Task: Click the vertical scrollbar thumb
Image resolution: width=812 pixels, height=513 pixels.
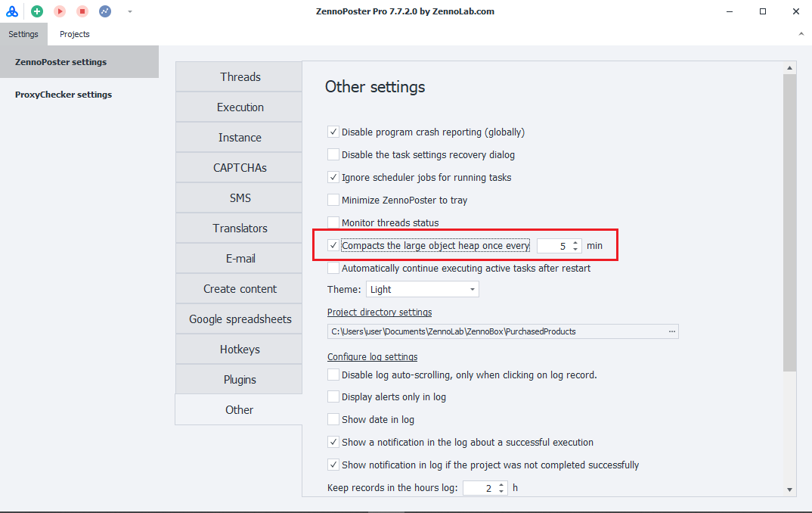Action: [x=789, y=219]
